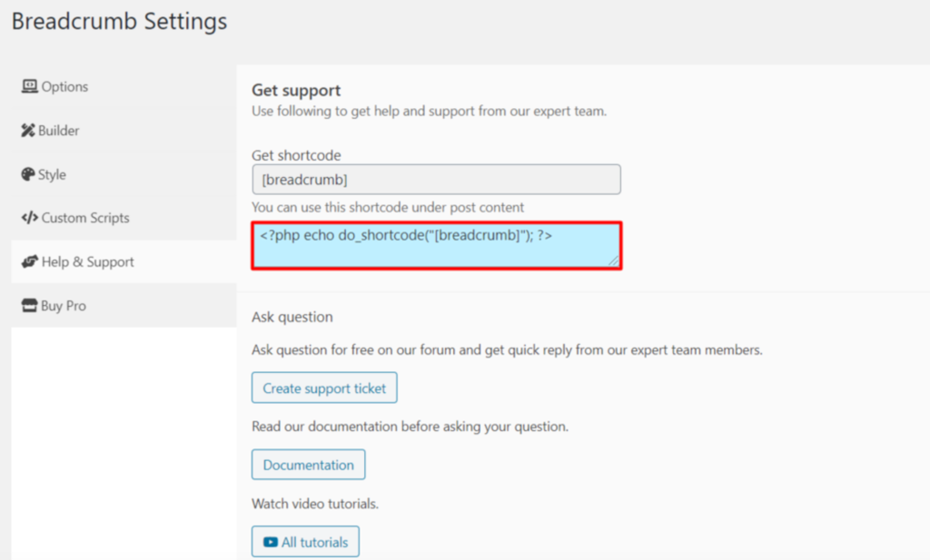The height and width of the screenshot is (560, 930).
Task: Click the Options tab monitor icon
Action: 30,87
